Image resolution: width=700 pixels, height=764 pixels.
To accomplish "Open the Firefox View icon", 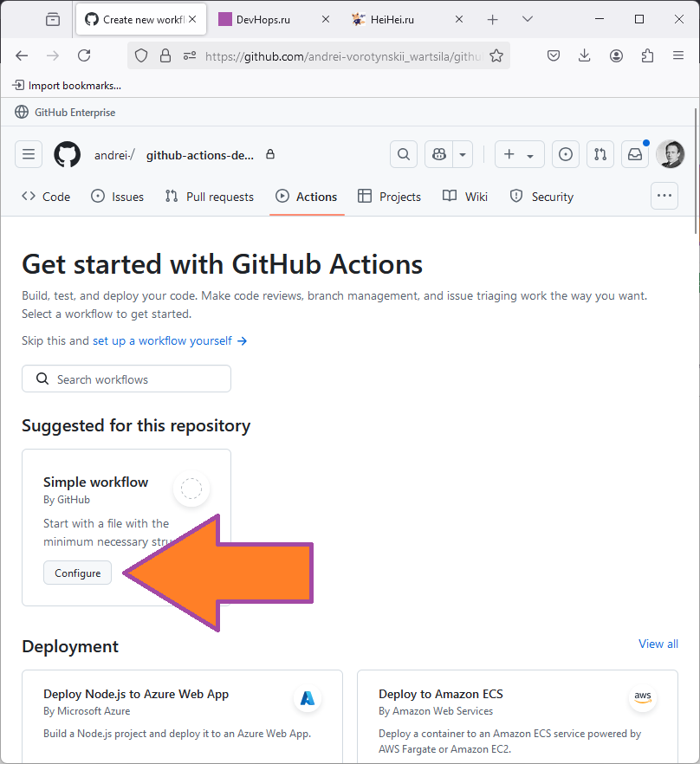I will click(x=53, y=19).
